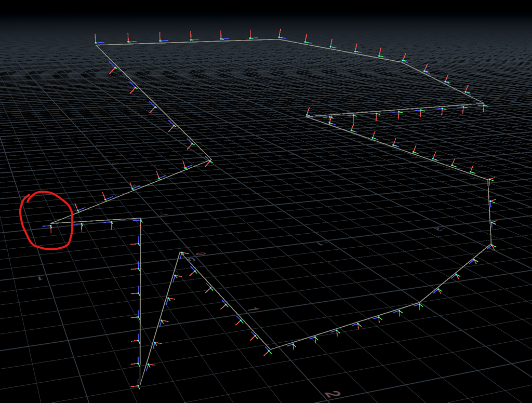Select the top-left corner vertex of the curve
The width and height of the screenshot is (532, 403).
point(96,45)
